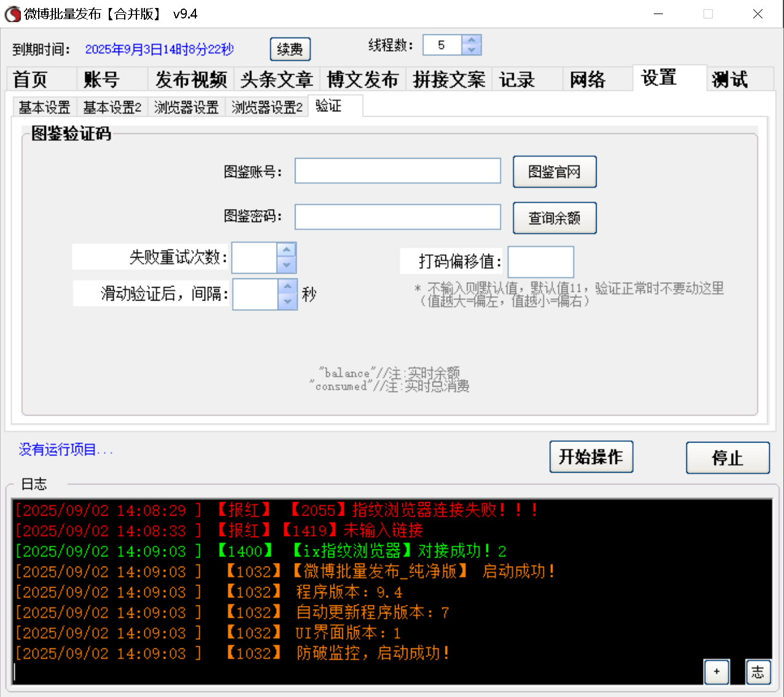Increase 滑动验证后间隔 seconds with the stepper

[x=287, y=287]
